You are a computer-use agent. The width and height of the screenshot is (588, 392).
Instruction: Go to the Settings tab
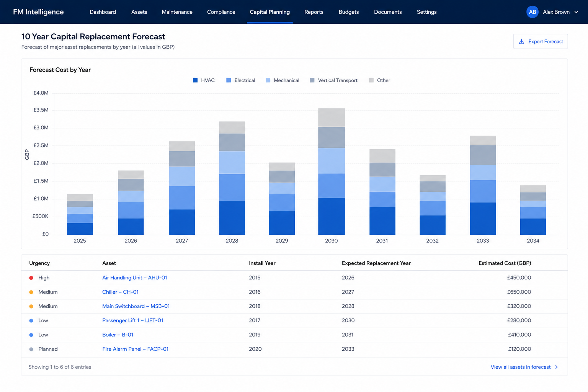coord(426,12)
